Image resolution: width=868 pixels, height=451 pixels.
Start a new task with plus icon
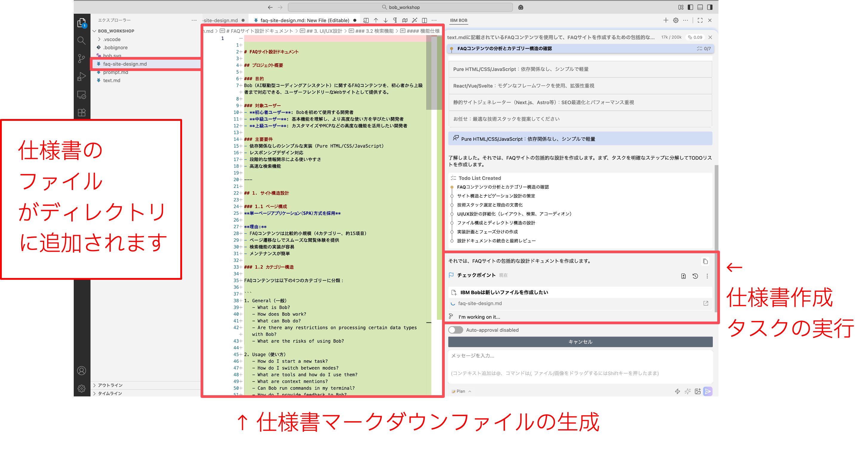(x=666, y=20)
